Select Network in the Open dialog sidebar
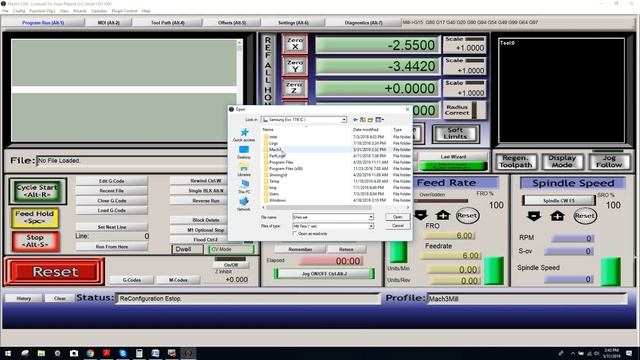Viewport: 640px width, 360px height. (244, 204)
